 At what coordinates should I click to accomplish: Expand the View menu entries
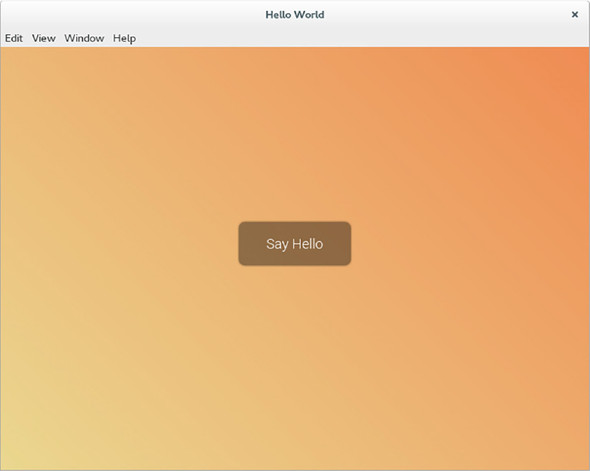pos(44,38)
